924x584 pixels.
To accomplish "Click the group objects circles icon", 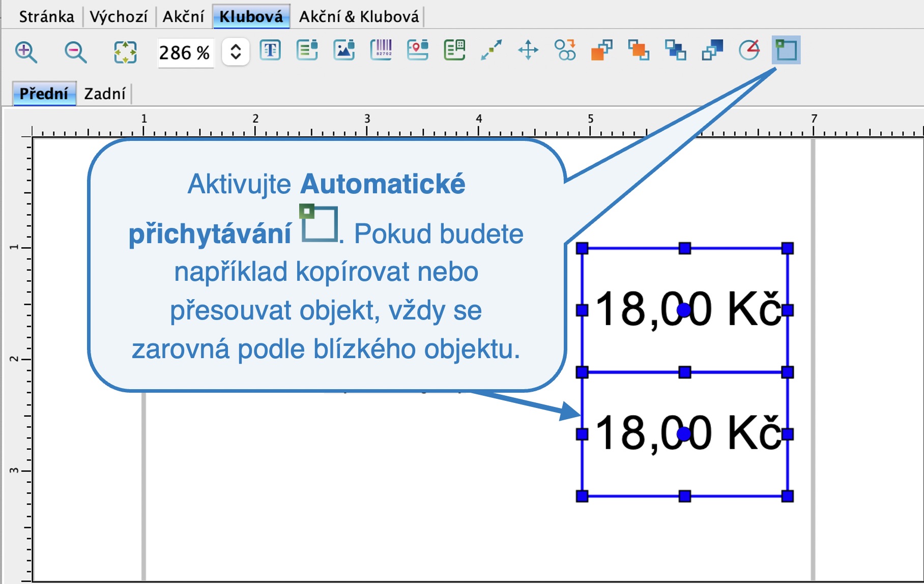I will coord(565,50).
